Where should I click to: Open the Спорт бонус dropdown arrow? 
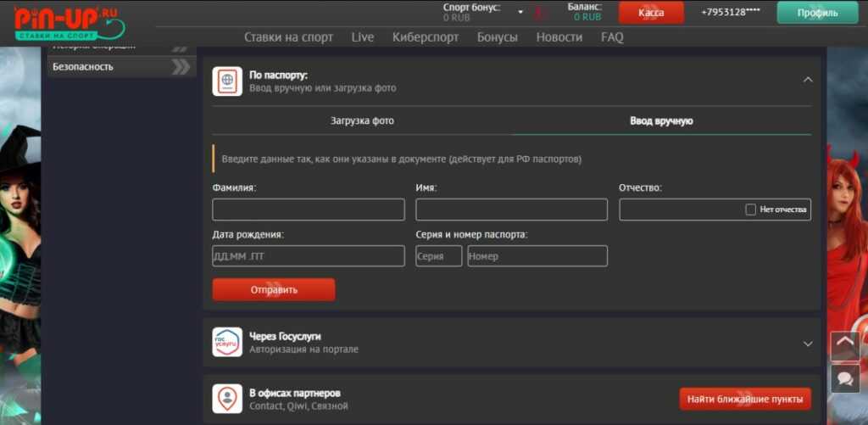pos(520,12)
